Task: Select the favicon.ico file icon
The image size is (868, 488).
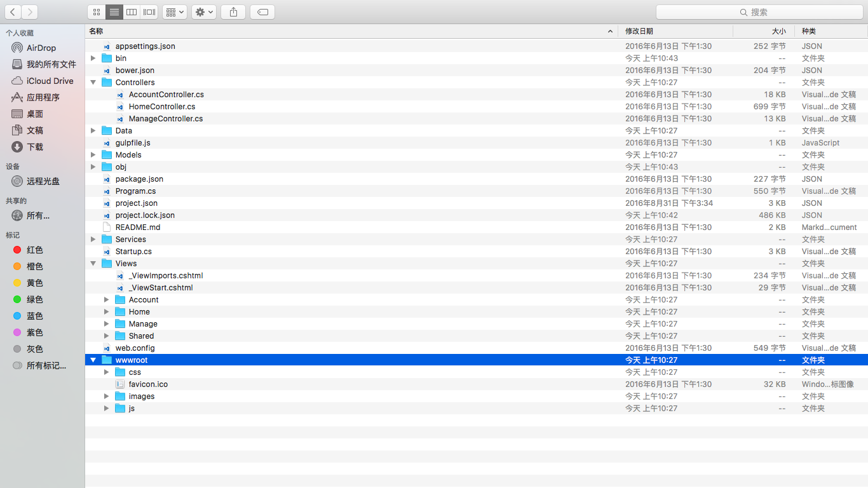Action: point(120,384)
